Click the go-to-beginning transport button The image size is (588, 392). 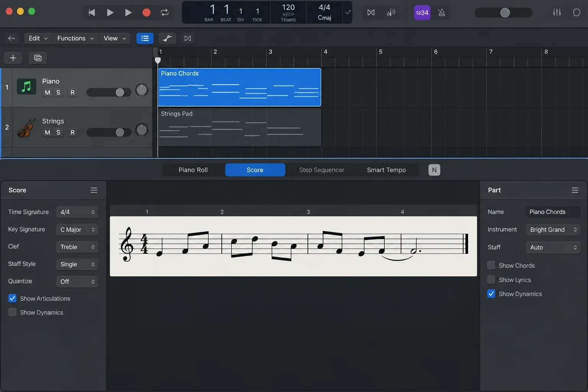pyautogui.click(x=91, y=13)
